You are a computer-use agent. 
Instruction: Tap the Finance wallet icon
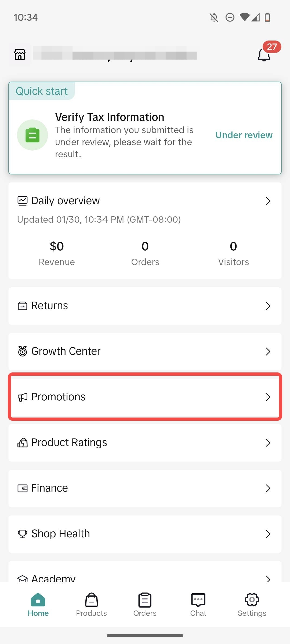[x=23, y=488]
